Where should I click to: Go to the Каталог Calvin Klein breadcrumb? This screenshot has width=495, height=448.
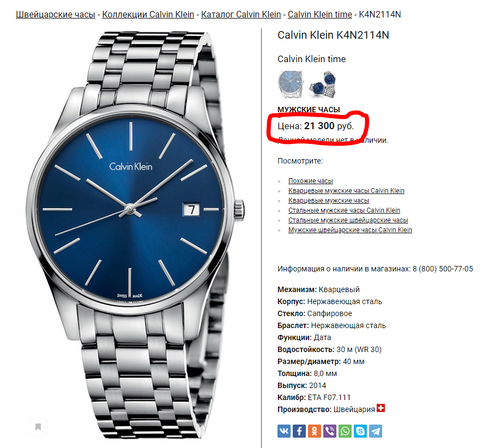241,15
